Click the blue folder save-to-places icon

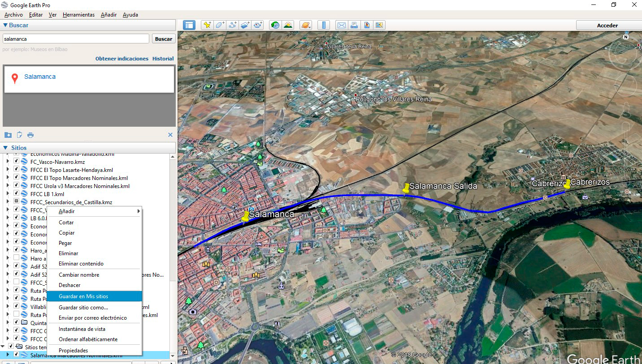[8, 135]
